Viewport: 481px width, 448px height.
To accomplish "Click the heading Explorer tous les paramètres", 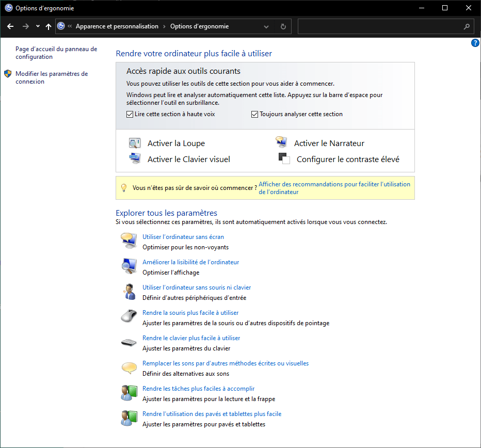I will [x=166, y=213].
